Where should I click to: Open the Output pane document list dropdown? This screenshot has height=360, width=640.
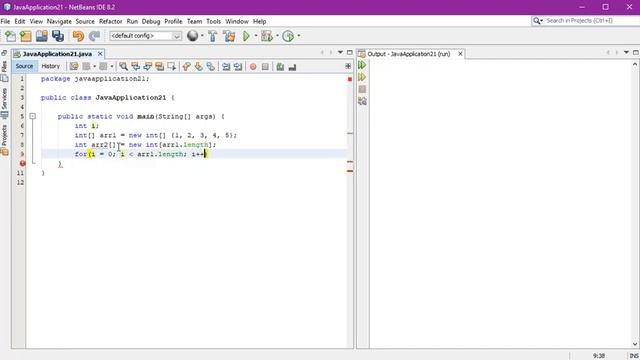click(x=626, y=52)
